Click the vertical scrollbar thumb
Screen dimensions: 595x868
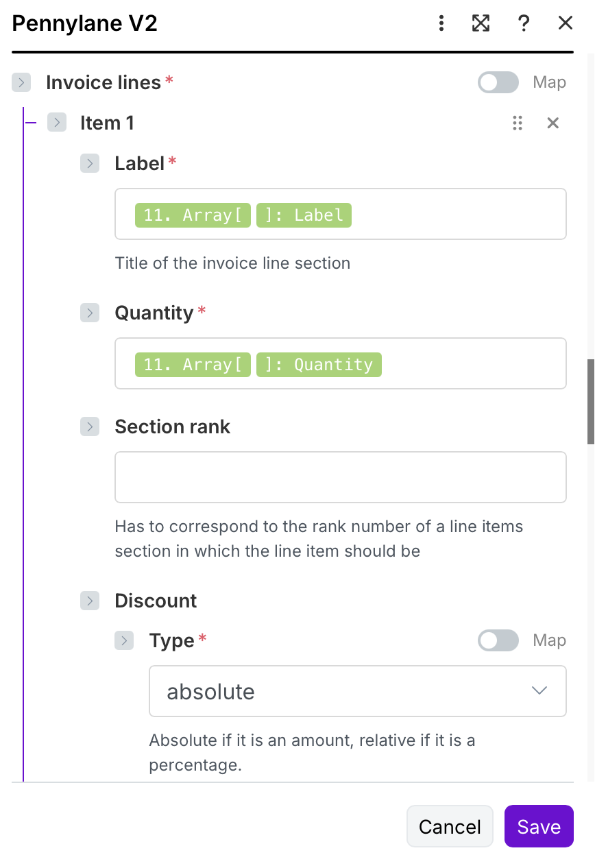(x=590, y=402)
